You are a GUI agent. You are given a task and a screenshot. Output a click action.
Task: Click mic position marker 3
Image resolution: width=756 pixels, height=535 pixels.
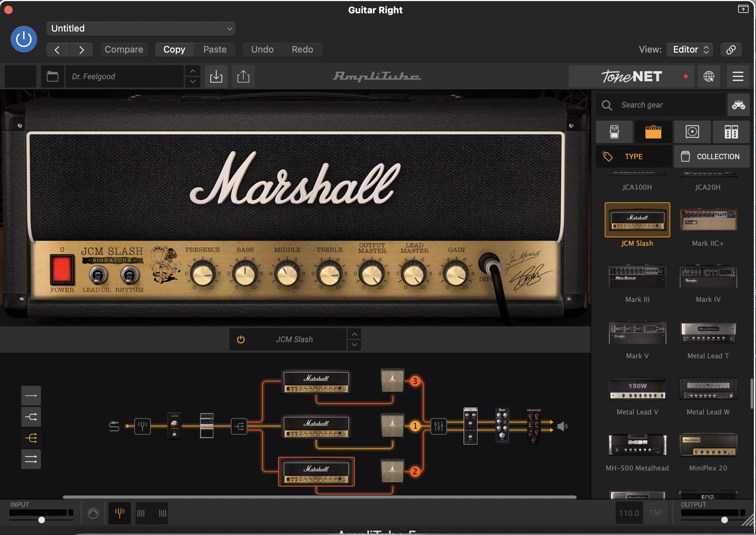415,381
